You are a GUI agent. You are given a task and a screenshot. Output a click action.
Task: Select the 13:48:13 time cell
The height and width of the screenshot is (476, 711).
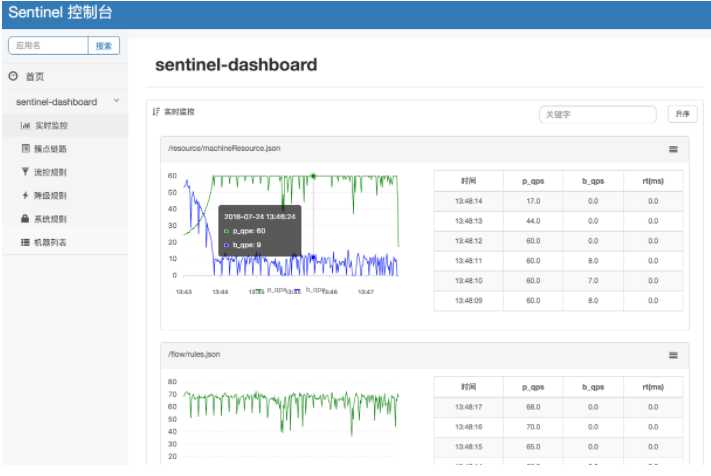(468, 221)
